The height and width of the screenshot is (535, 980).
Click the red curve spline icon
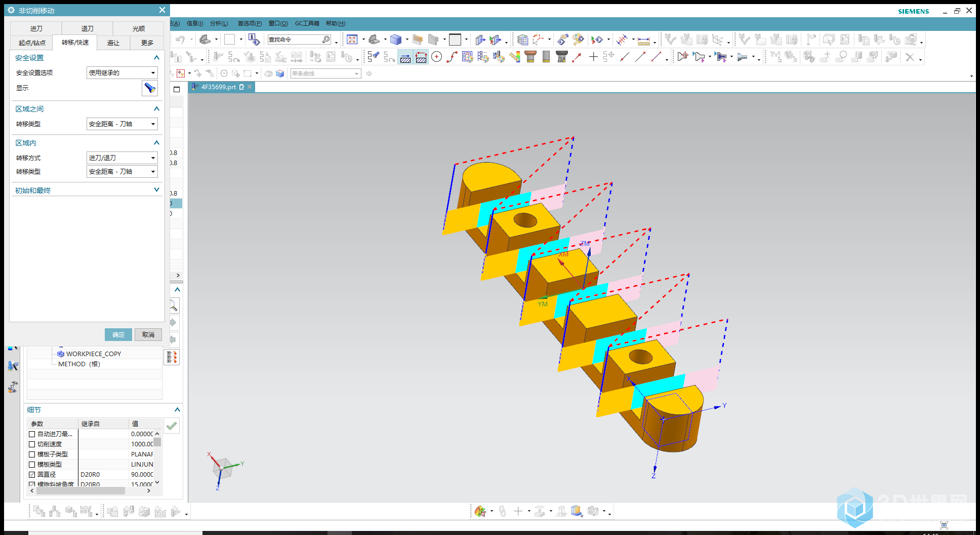point(452,57)
